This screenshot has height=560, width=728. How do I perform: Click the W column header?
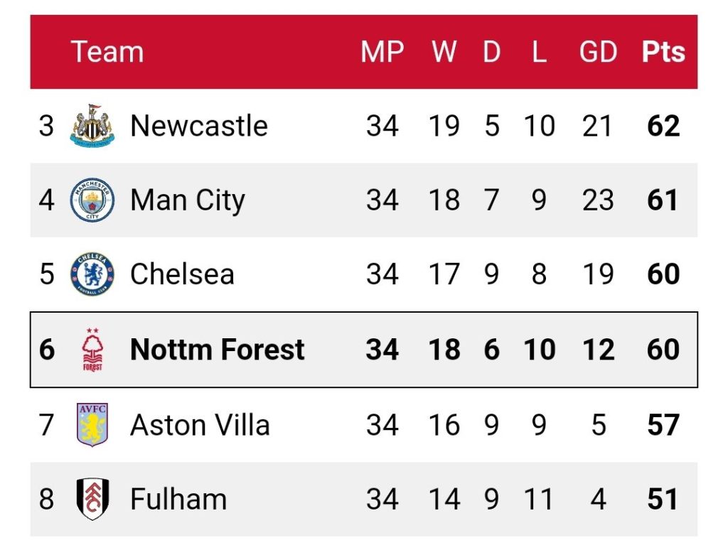tap(444, 51)
